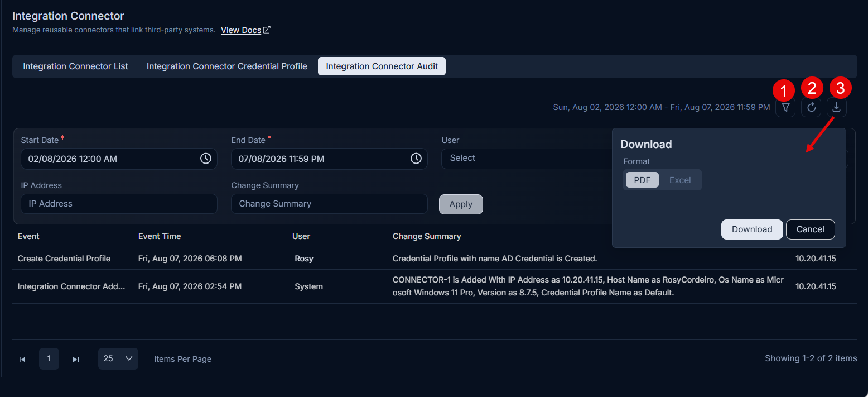Open the User Select dropdown

tap(527, 159)
